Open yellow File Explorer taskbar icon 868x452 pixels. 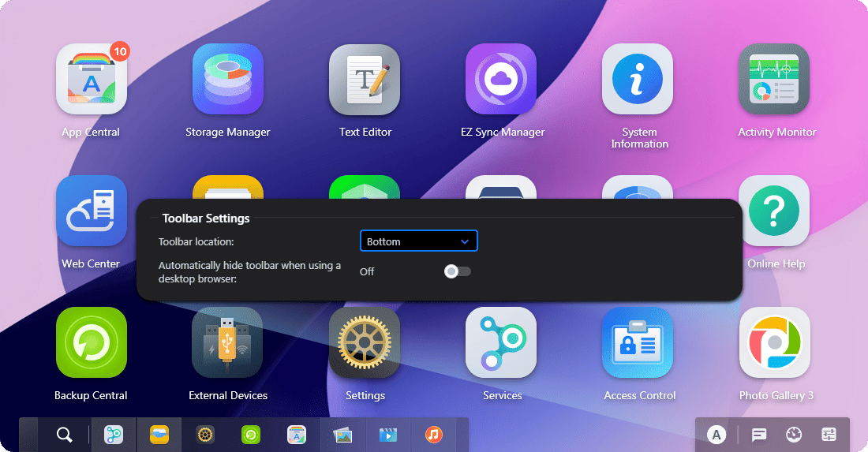pos(159,435)
